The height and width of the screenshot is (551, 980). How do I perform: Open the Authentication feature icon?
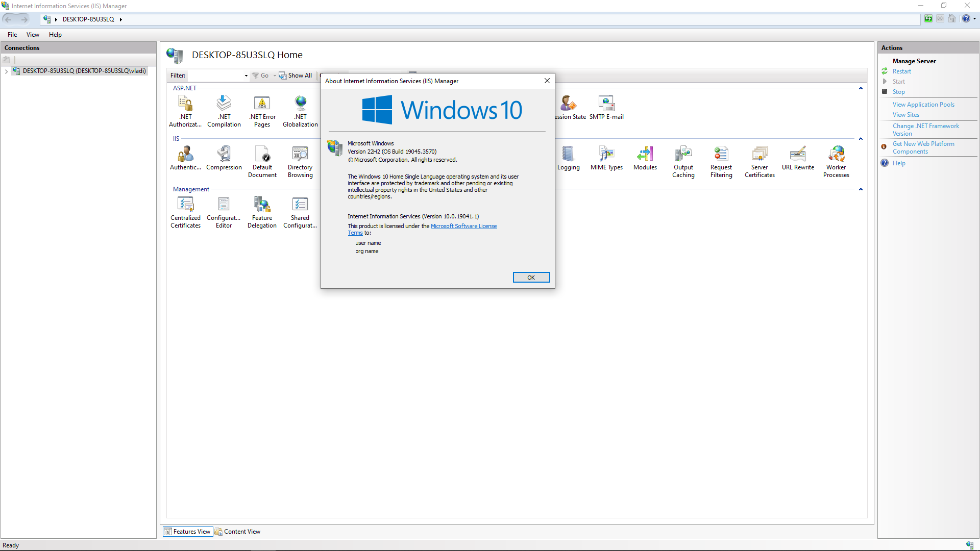coord(185,158)
